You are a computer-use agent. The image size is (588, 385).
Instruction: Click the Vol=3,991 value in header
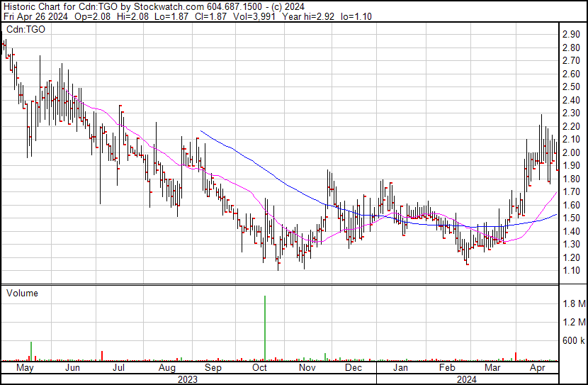coord(254,16)
